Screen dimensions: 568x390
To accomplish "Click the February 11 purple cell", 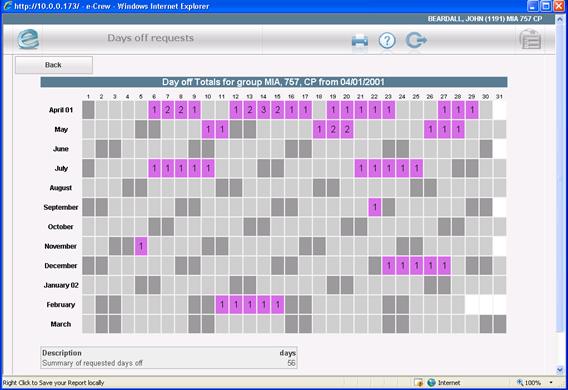I will tap(222, 305).
